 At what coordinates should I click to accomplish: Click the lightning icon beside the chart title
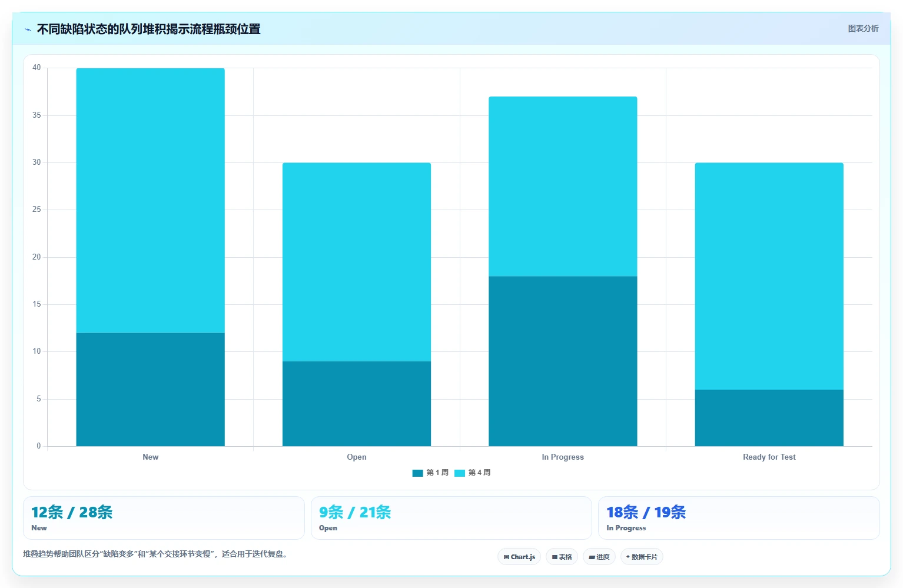pyautogui.click(x=28, y=29)
